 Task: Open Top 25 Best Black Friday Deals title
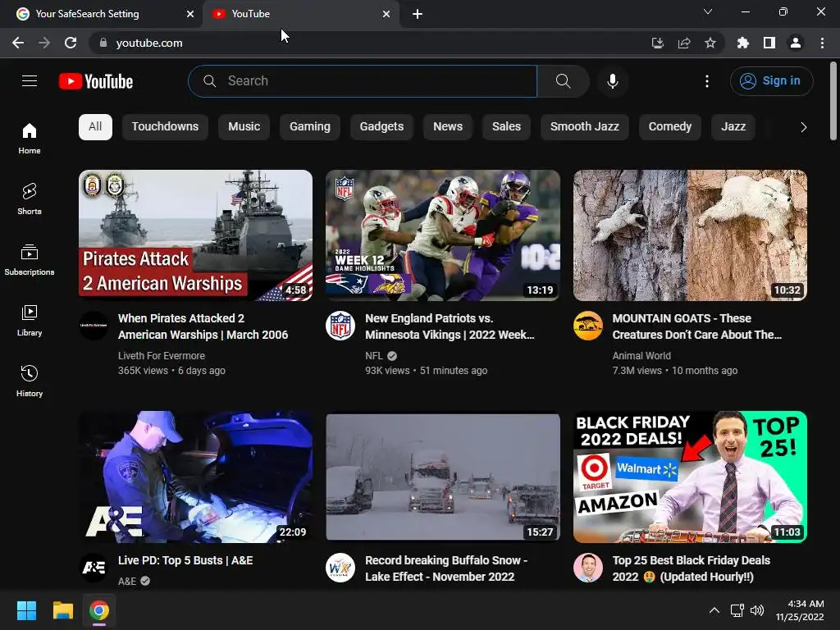[691, 568]
